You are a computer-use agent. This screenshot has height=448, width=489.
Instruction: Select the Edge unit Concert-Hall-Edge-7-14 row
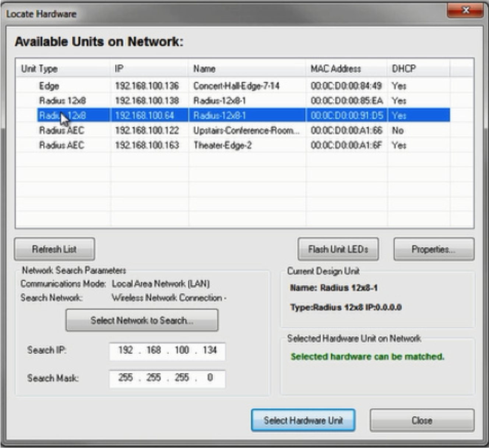tap(236, 86)
